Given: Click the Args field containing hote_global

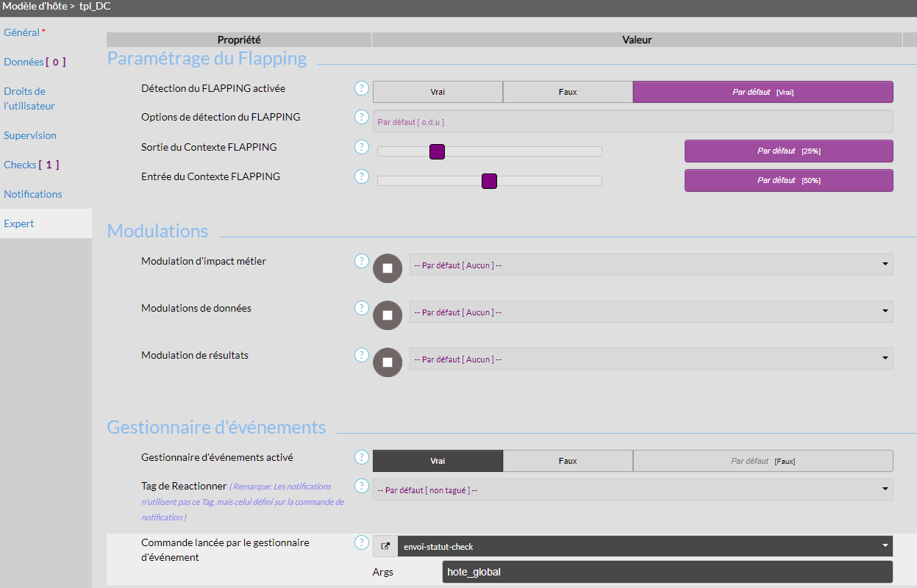Looking at the screenshot, I should [667, 572].
